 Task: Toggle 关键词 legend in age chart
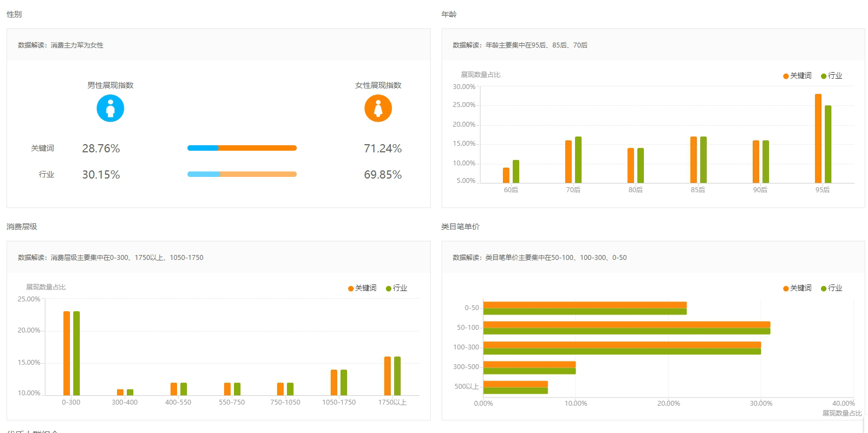point(797,76)
